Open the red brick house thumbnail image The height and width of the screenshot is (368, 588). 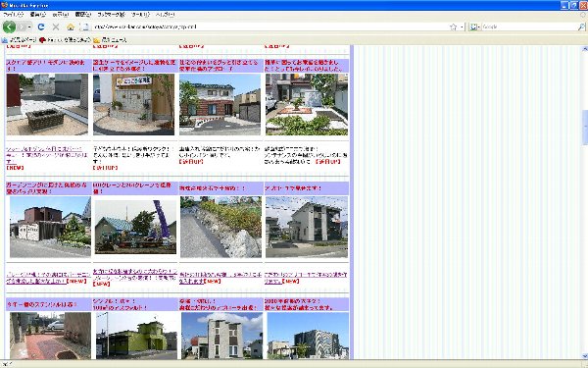[220, 104]
